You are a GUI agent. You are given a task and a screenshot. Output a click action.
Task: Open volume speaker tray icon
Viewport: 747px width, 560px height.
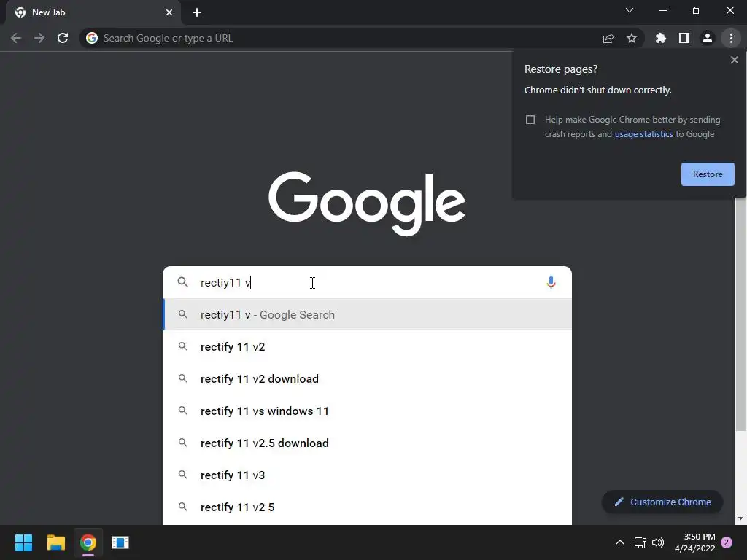tap(658, 542)
